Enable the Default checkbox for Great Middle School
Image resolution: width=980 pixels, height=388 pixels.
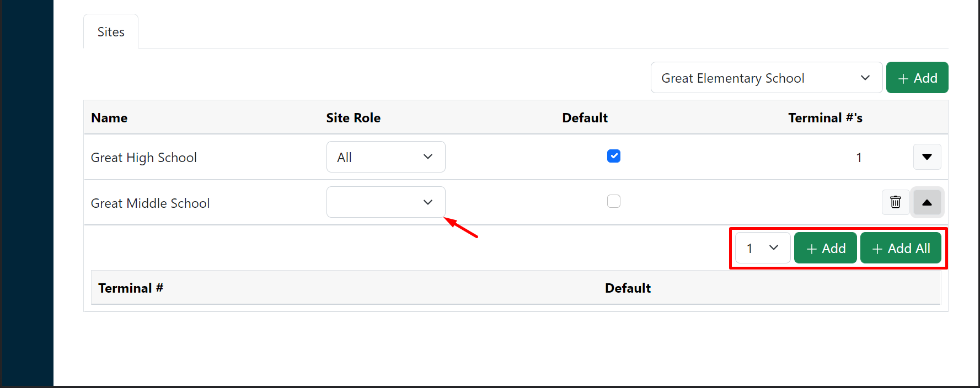pyautogui.click(x=614, y=201)
